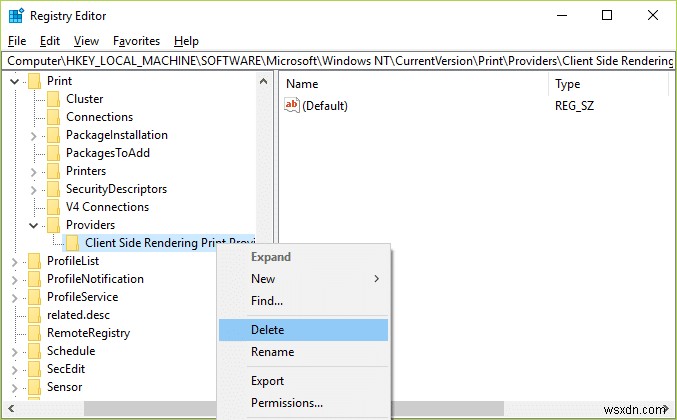Viewport: 677px width, 420px height.
Task: Click the Printers folder icon
Action: tap(54, 171)
